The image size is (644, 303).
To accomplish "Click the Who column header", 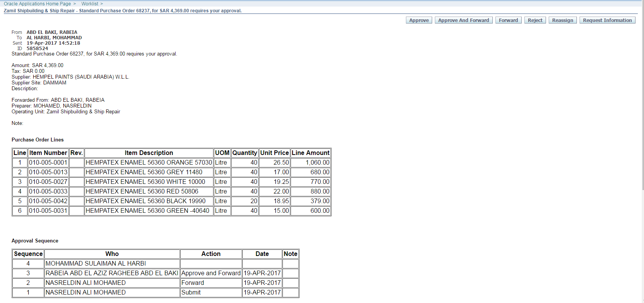I will click(x=112, y=254).
